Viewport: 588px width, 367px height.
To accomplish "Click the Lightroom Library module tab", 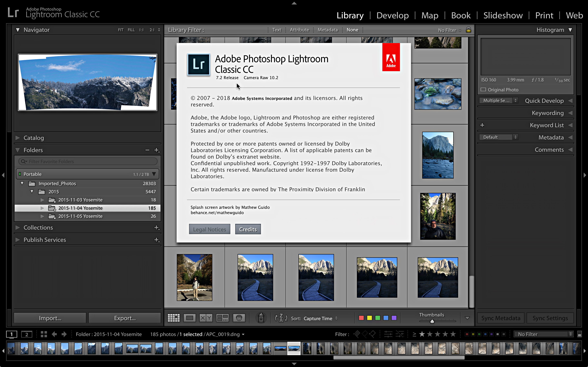I will click(351, 15).
